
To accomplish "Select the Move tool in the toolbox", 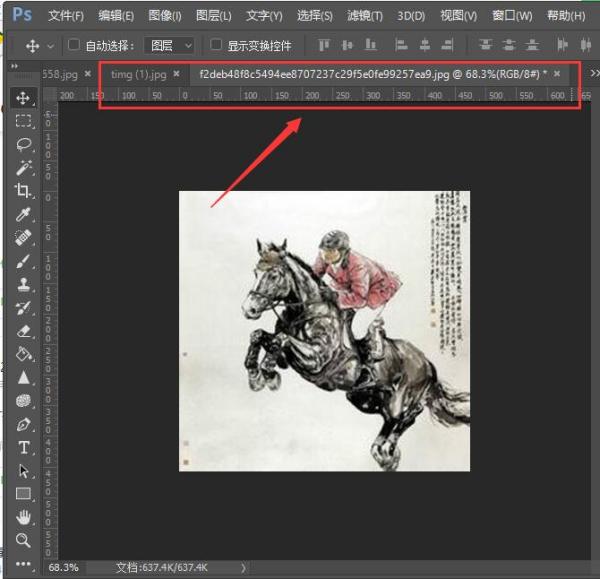I will coord(23,98).
